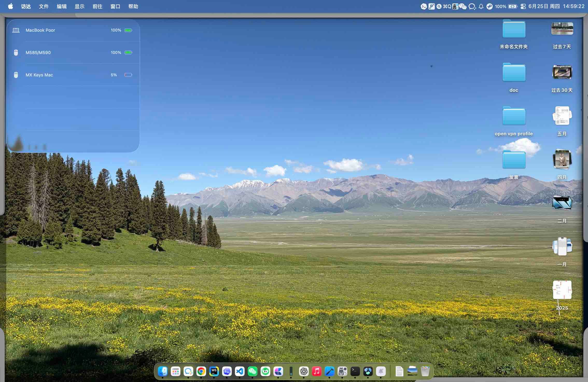This screenshot has width=588, height=382.
Task: Open the Apple menu
Action: click(10, 6)
